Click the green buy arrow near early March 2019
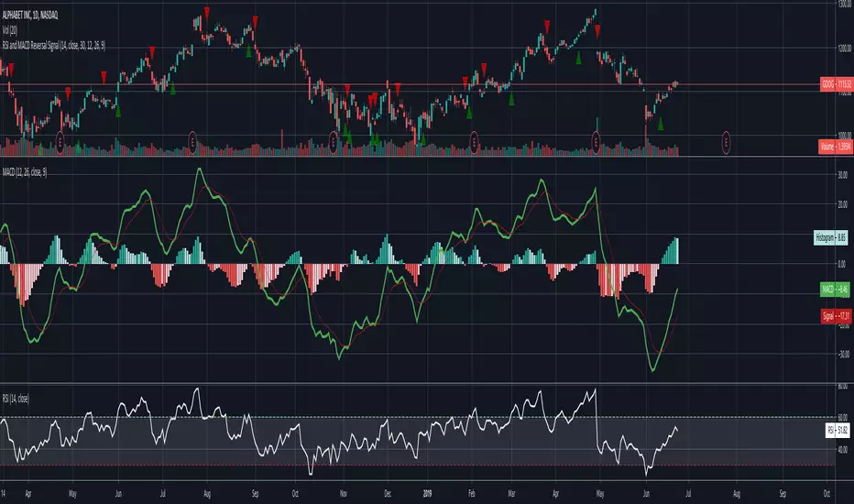The image size is (854, 504). [x=511, y=99]
